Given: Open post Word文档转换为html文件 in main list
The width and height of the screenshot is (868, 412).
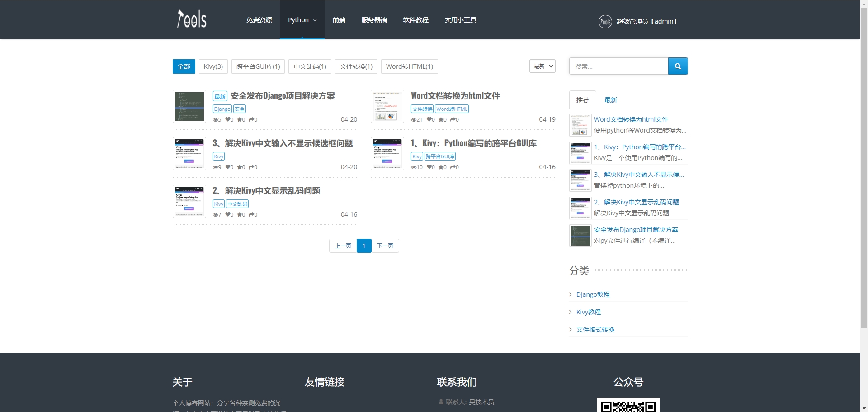Looking at the screenshot, I should pos(455,96).
